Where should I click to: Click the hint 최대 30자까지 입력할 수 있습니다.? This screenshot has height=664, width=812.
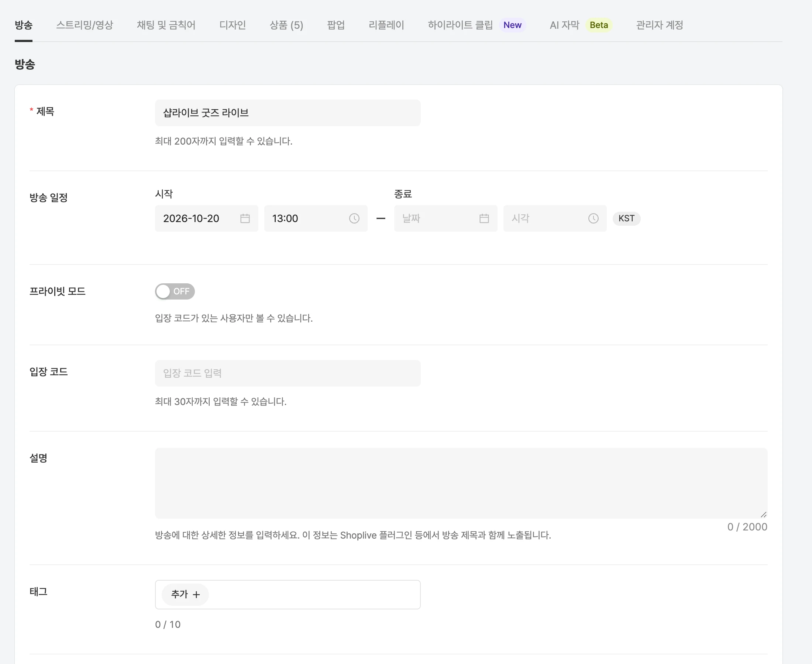[220, 402]
